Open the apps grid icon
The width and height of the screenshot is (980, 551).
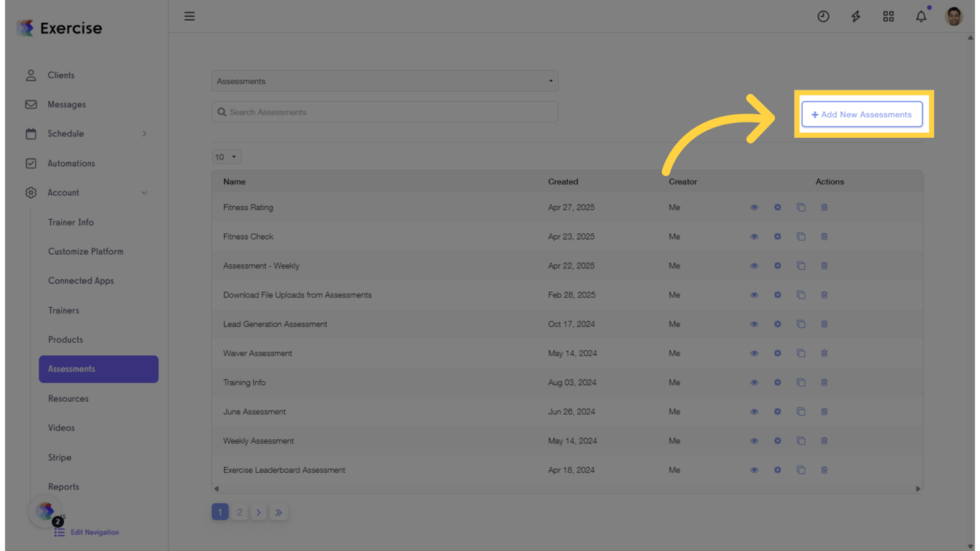tap(888, 17)
